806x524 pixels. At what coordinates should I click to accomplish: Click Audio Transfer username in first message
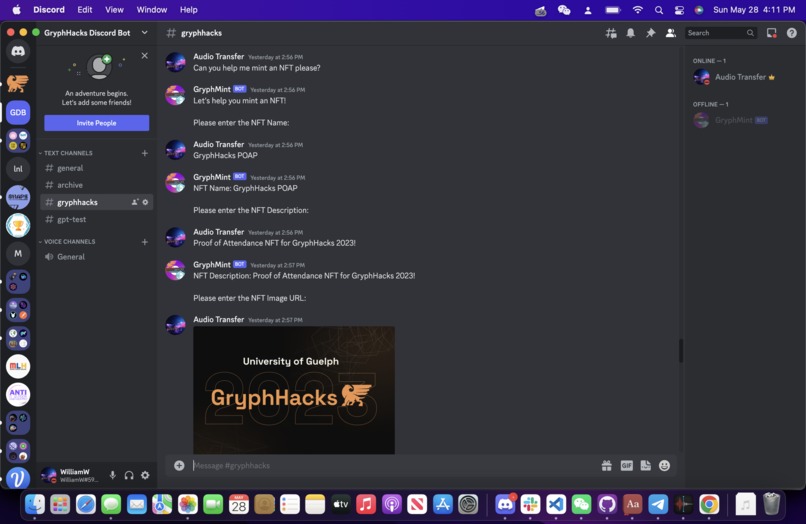[218, 57]
